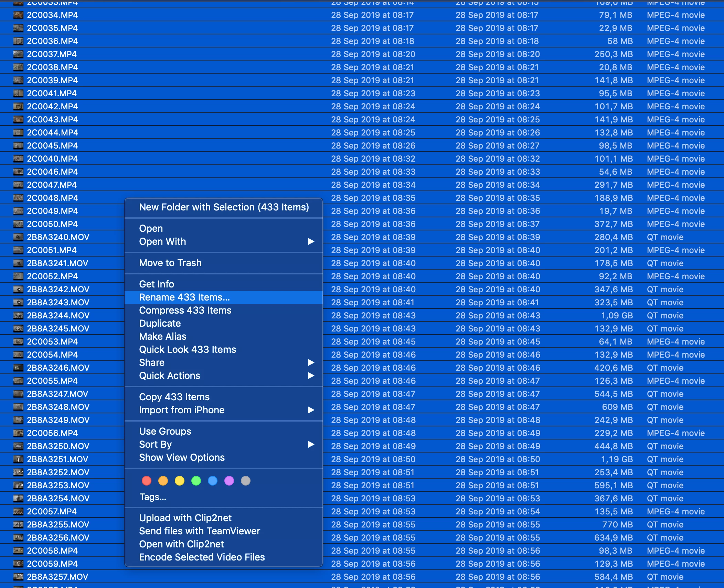Click Move to Trash
The height and width of the screenshot is (588, 724).
click(170, 263)
